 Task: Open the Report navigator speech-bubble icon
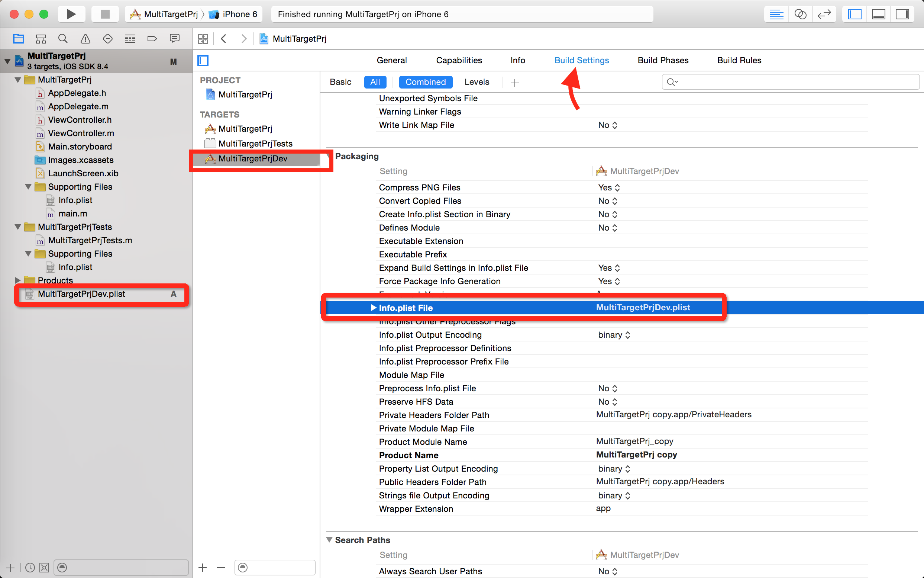(175, 39)
